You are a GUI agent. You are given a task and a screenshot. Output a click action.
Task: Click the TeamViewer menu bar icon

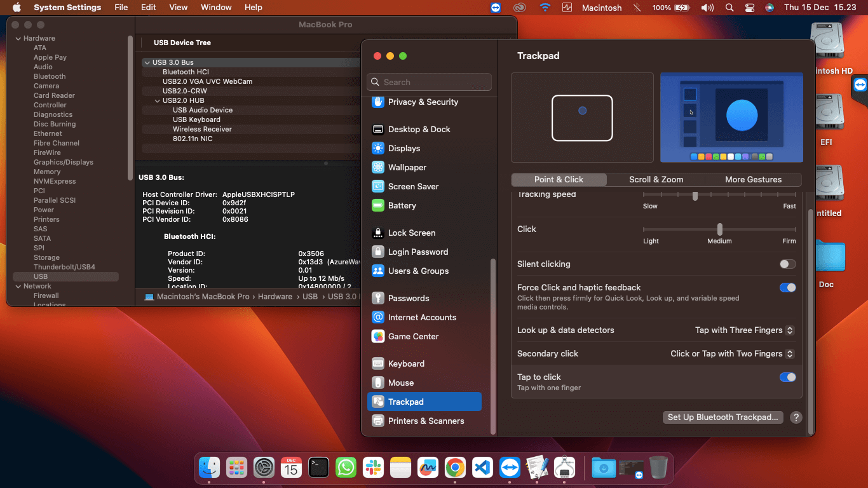click(496, 8)
